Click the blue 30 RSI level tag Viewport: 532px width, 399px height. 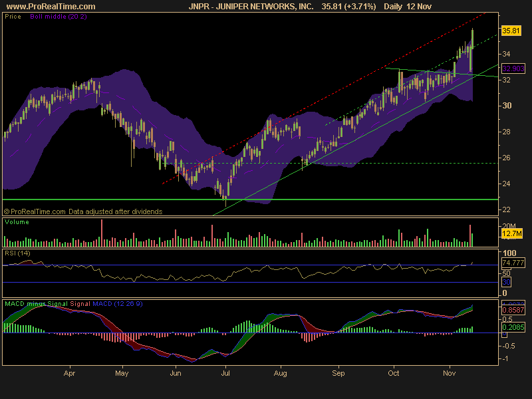coord(506,282)
